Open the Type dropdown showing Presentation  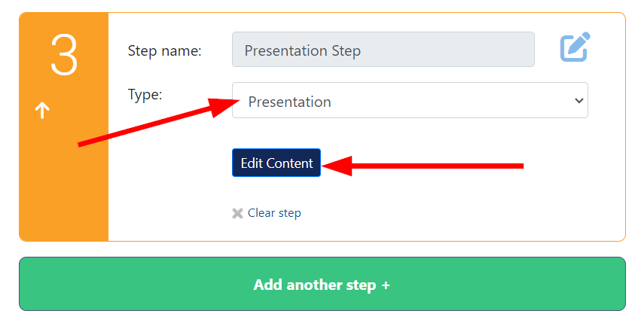click(410, 100)
